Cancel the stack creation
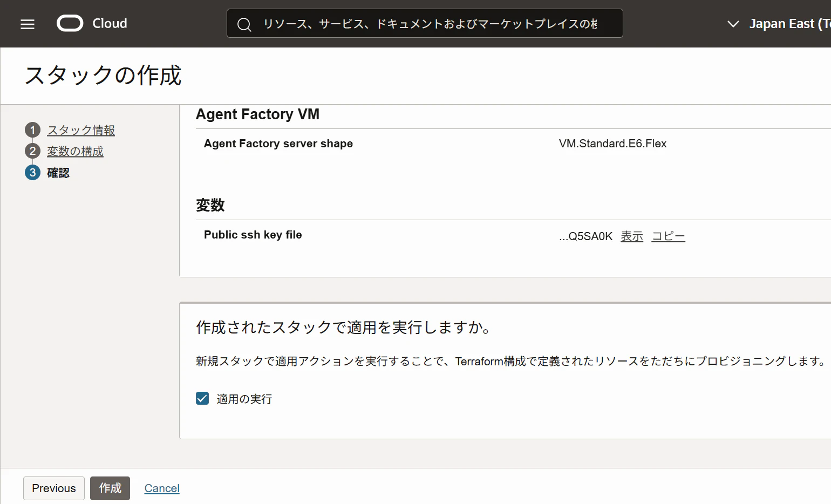 point(162,488)
